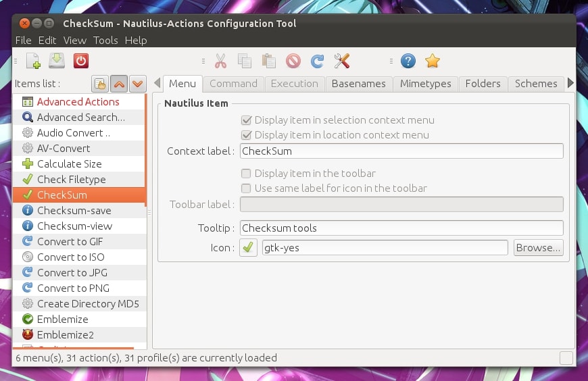Select Checksum-view in items list
The height and width of the screenshot is (381, 588).
tap(79, 226)
